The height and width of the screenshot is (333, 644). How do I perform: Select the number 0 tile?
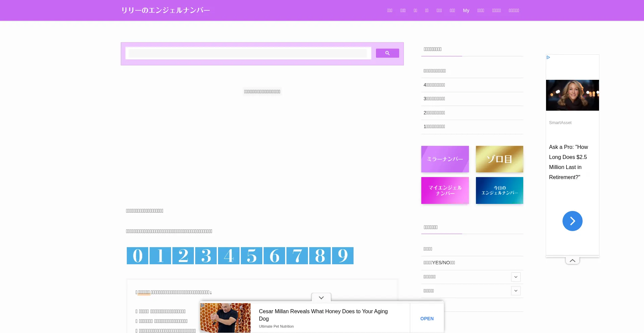pos(137,256)
